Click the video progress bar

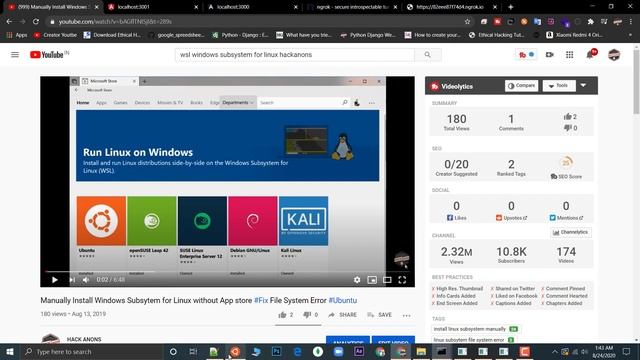[227, 271]
